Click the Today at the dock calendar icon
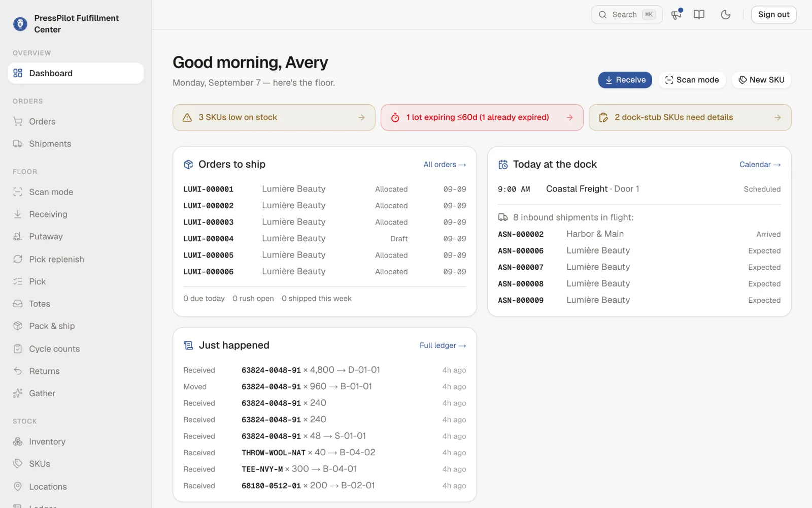Viewport: 812px width, 508px height. point(503,165)
